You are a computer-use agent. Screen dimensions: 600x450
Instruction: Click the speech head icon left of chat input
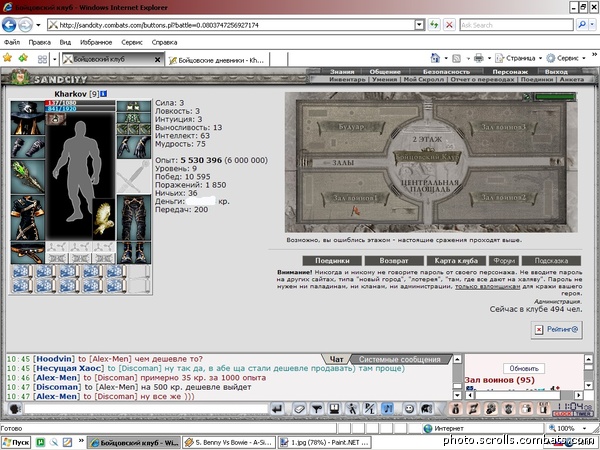click(x=15, y=409)
